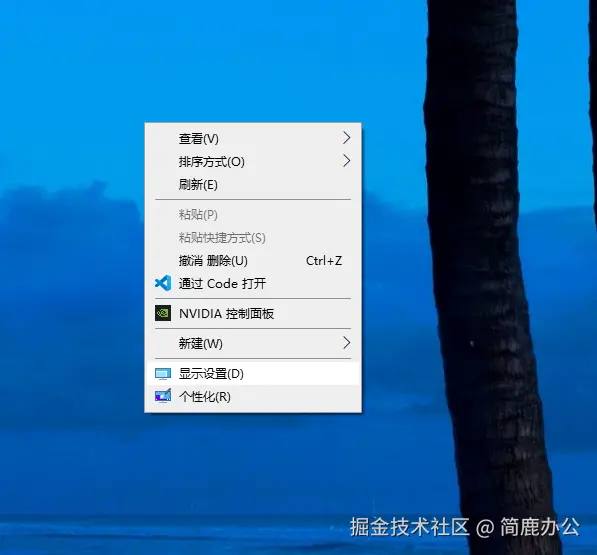
Task: Choose 撤消 删除(U) in context menu
Action: pos(253,261)
